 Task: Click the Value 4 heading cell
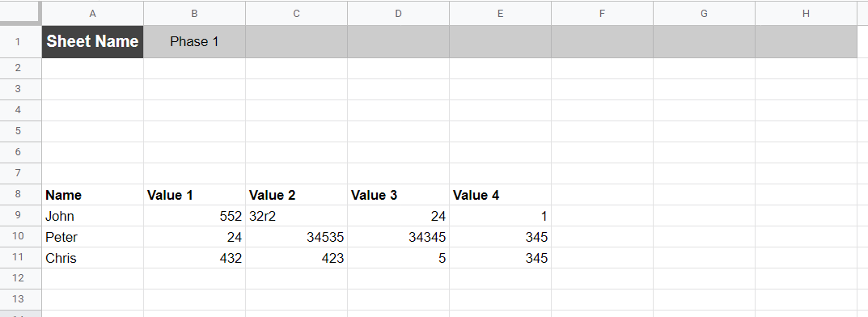(500, 195)
